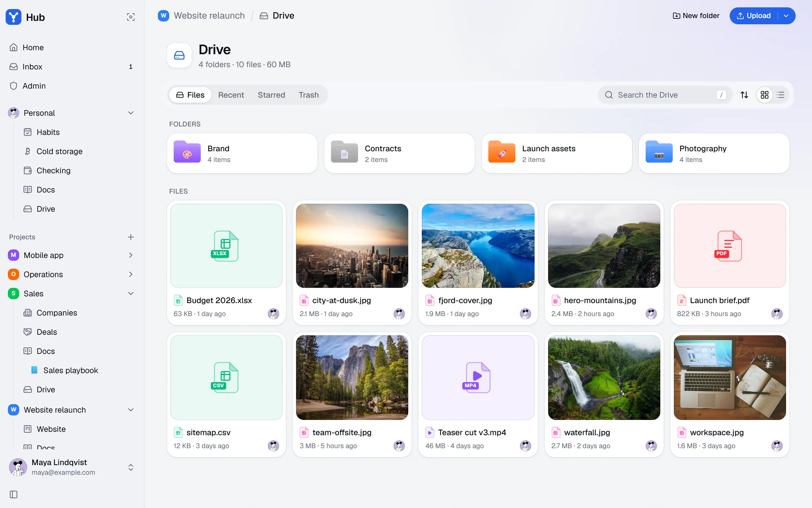Open Maya Lindqvist account switcher
The height and width of the screenshot is (508, 812).
tap(71, 467)
